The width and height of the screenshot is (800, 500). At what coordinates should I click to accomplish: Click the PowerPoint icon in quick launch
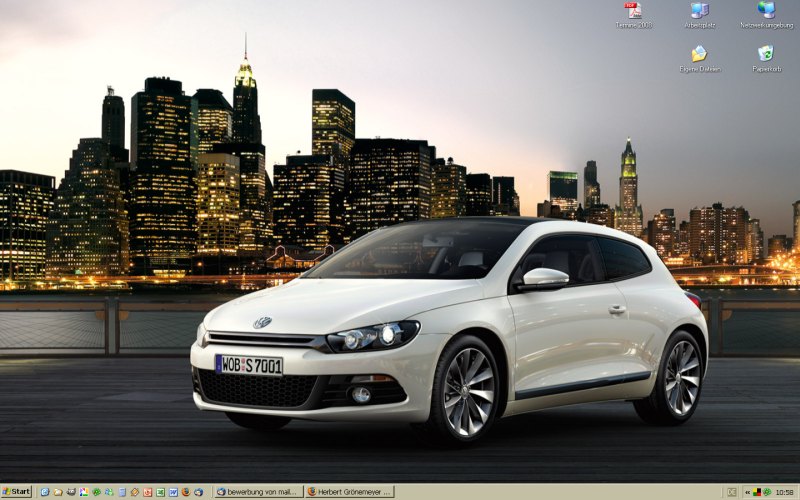[147, 492]
